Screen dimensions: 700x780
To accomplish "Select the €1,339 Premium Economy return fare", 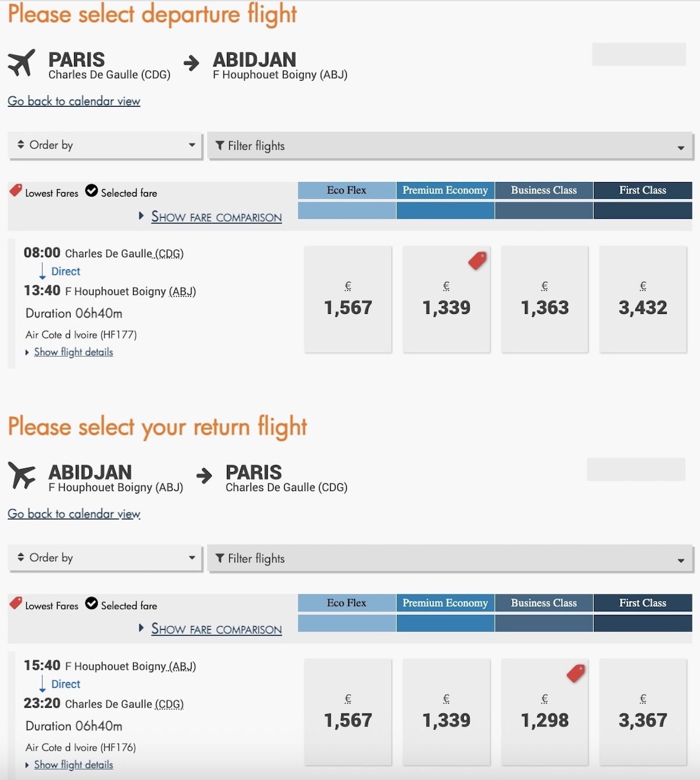I will (x=446, y=712).
